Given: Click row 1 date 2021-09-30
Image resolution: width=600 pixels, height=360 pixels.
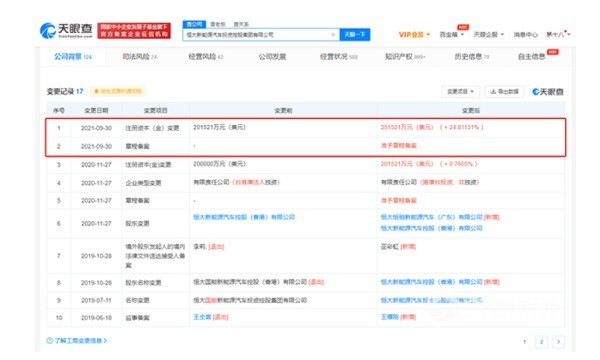Looking at the screenshot, I should pyautogui.click(x=96, y=128).
